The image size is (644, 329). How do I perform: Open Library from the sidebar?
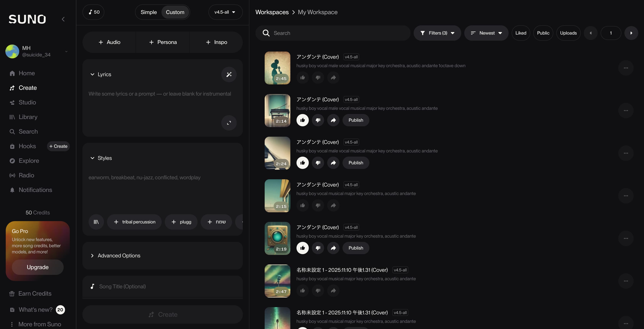tap(28, 117)
